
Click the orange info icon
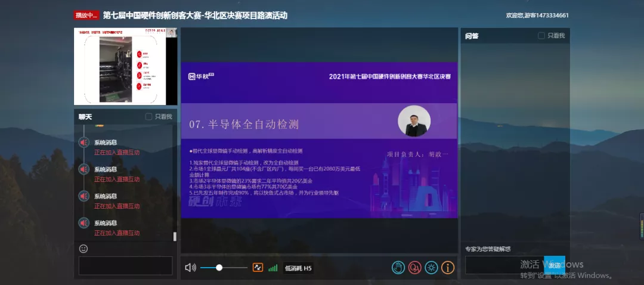click(448, 268)
